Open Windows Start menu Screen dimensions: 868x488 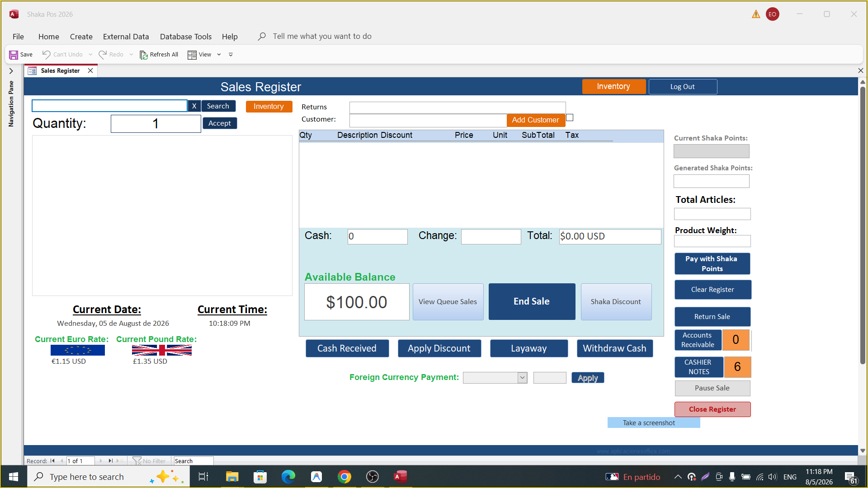14,477
